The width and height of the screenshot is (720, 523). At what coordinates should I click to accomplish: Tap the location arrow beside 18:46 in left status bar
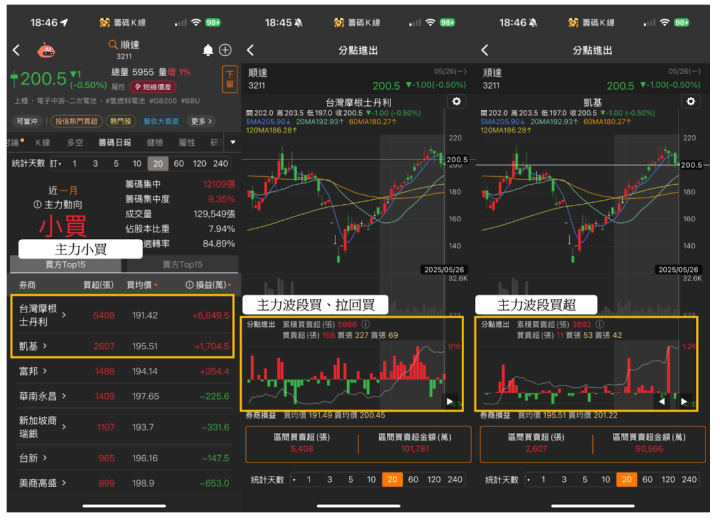tap(64, 22)
